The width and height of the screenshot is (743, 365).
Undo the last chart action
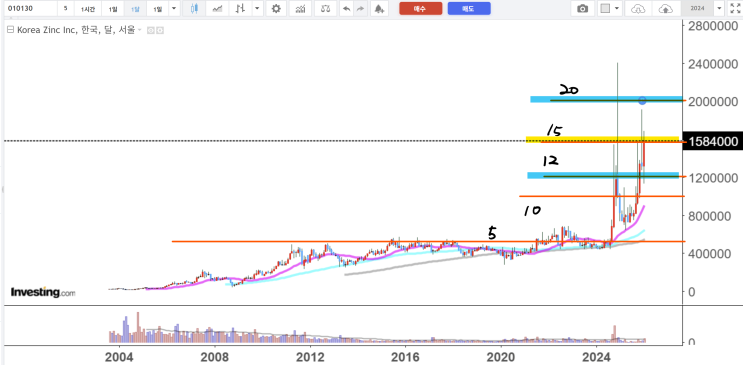click(346, 9)
